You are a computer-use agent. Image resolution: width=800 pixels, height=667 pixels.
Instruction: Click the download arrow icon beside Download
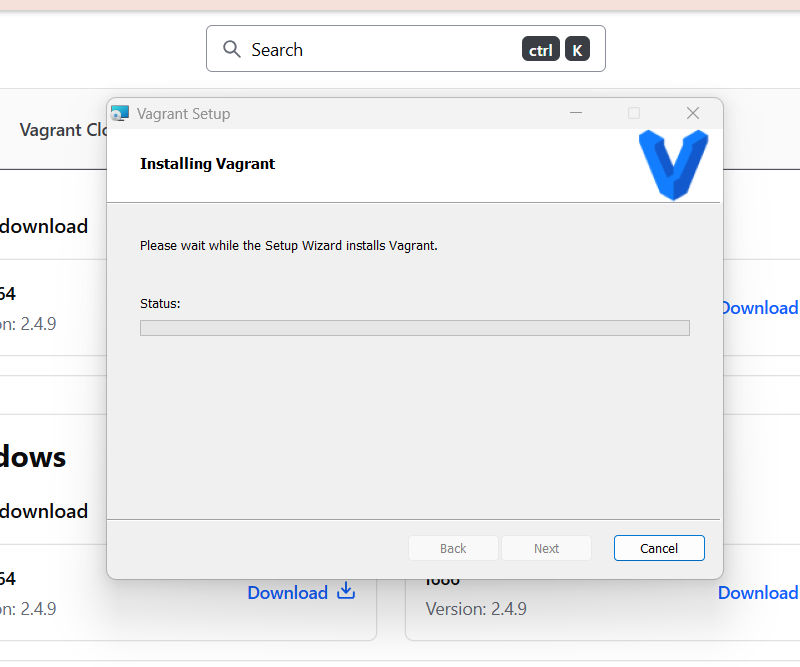346,590
